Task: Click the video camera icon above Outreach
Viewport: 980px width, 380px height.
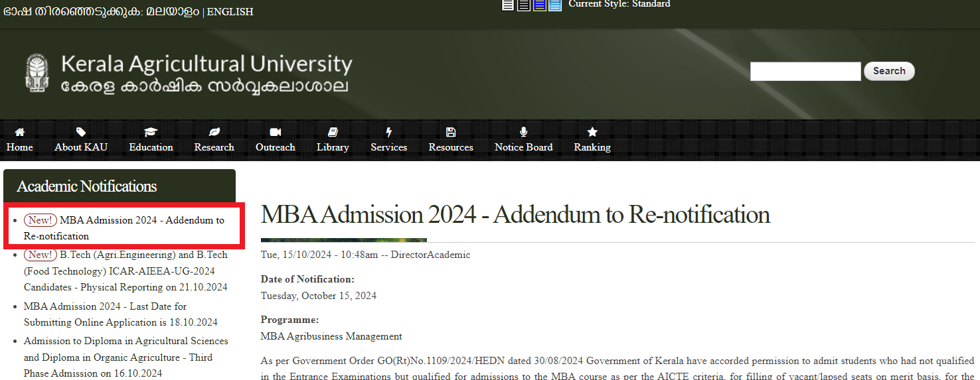Action: pyautogui.click(x=276, y=132)
